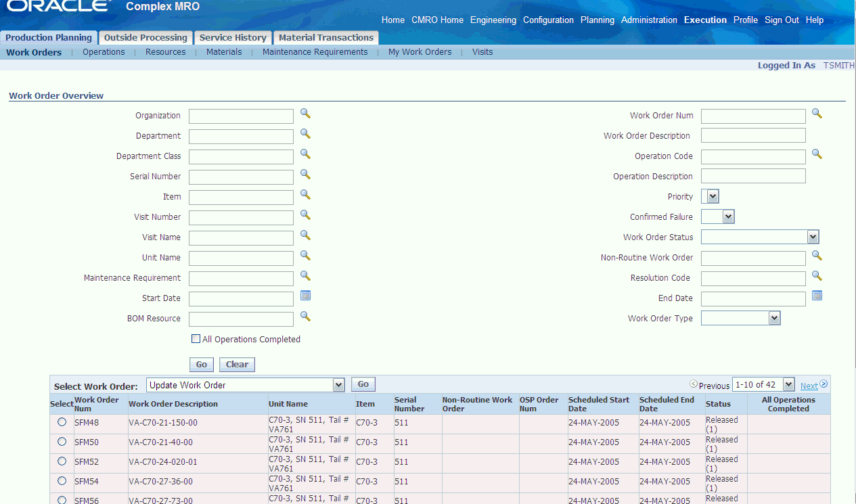Open the Resources subtab
This screenshot has height=504, width=856.
166,52
